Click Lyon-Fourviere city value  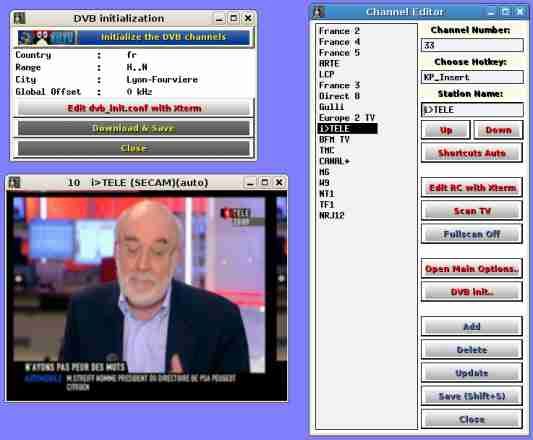point(162,80)
